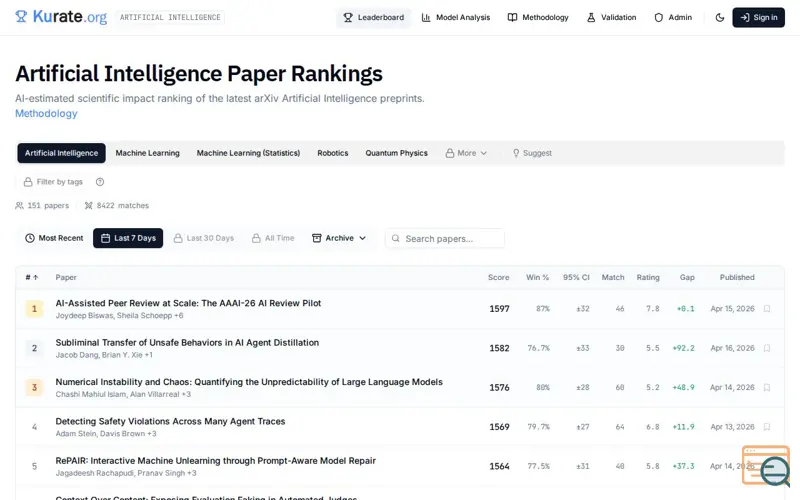
Task: Open the Subliminal Transfer of Unsafe Behaviors paper
Action: tap(187, 342)
